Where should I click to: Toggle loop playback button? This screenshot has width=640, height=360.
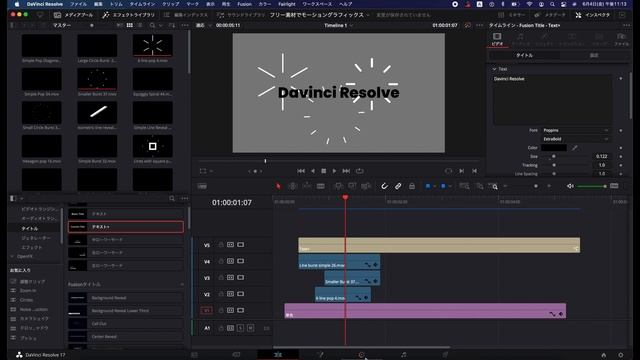[x=360, y=171]
